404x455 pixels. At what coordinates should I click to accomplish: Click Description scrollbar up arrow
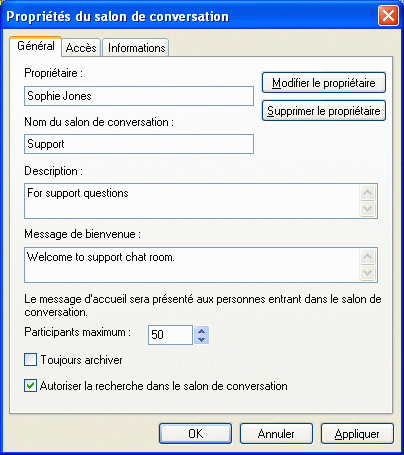coord(368,193)
